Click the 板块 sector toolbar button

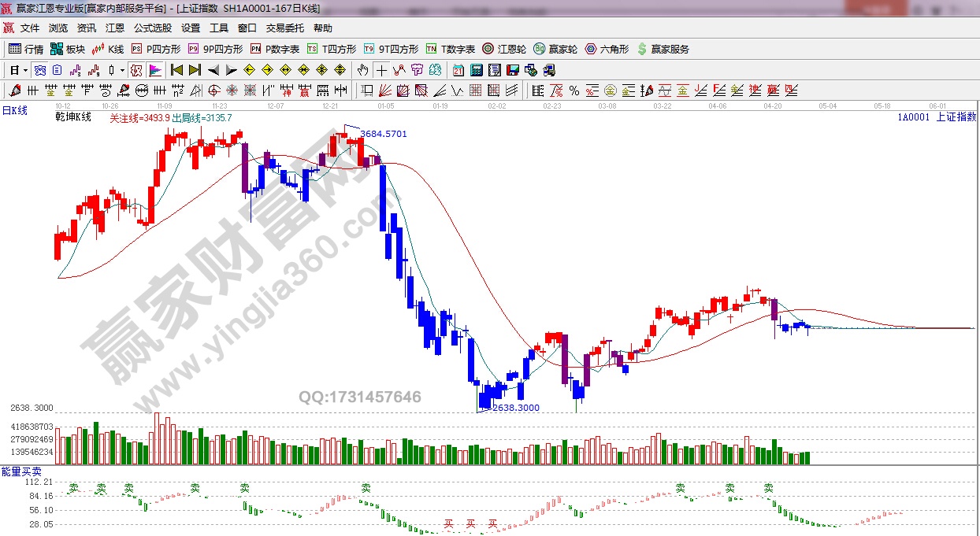pyautogui.click(x=68, y=49)
